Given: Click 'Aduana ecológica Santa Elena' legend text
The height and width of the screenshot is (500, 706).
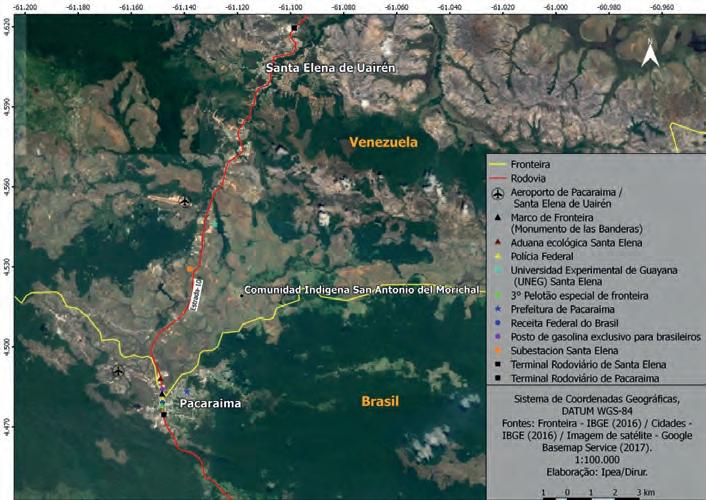Looking at the screenshot, I should point(576,243).
